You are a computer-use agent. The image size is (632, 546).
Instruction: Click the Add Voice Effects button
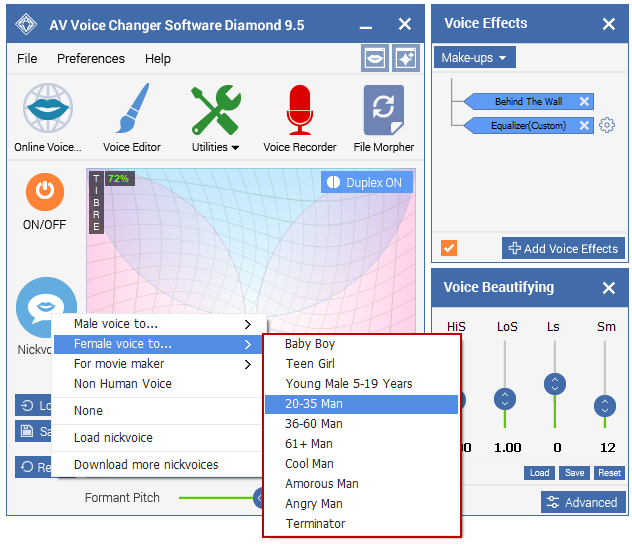click(563, 248)
